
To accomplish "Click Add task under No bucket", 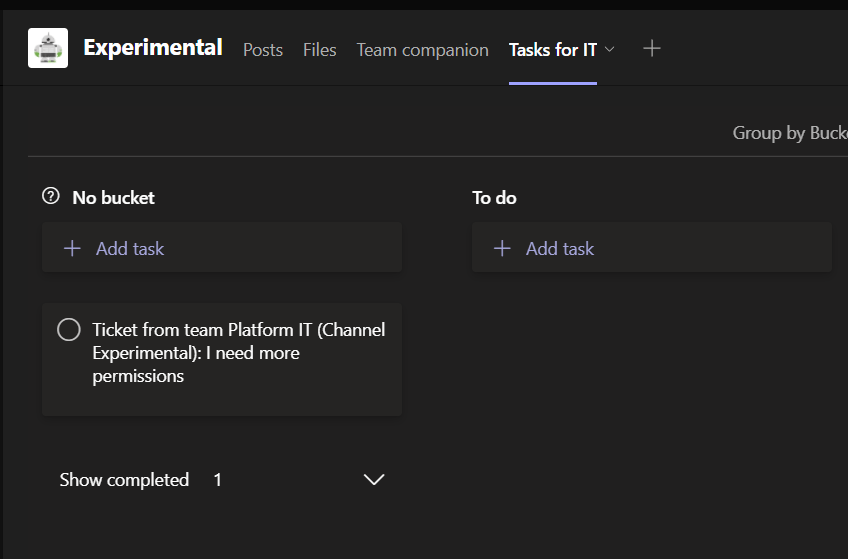I will tap(130, 248).
